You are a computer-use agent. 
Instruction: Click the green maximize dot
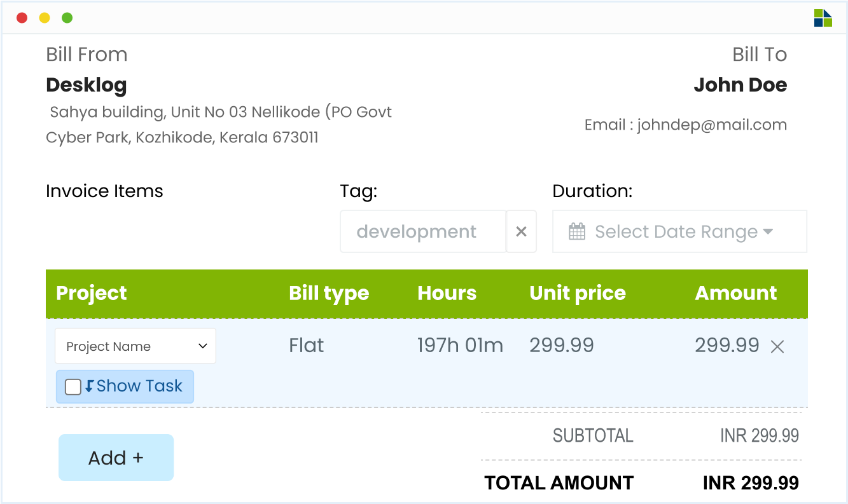tap(67, 18)
